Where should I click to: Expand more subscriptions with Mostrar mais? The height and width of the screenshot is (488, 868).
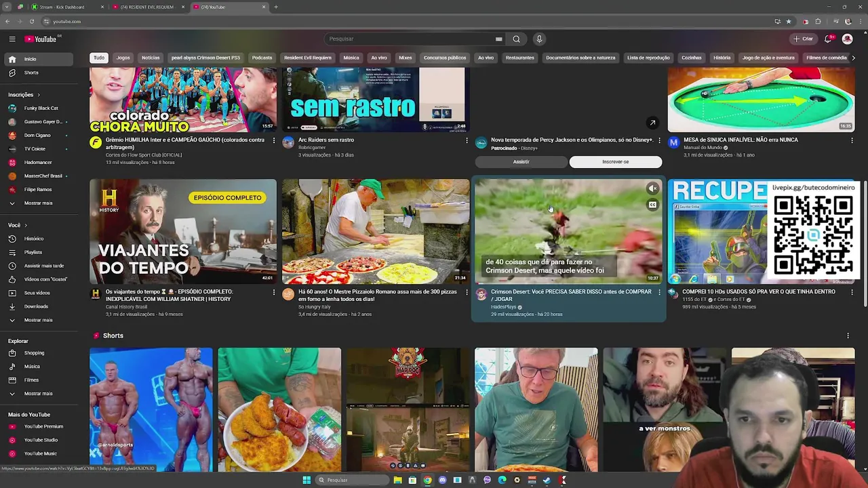38,203
